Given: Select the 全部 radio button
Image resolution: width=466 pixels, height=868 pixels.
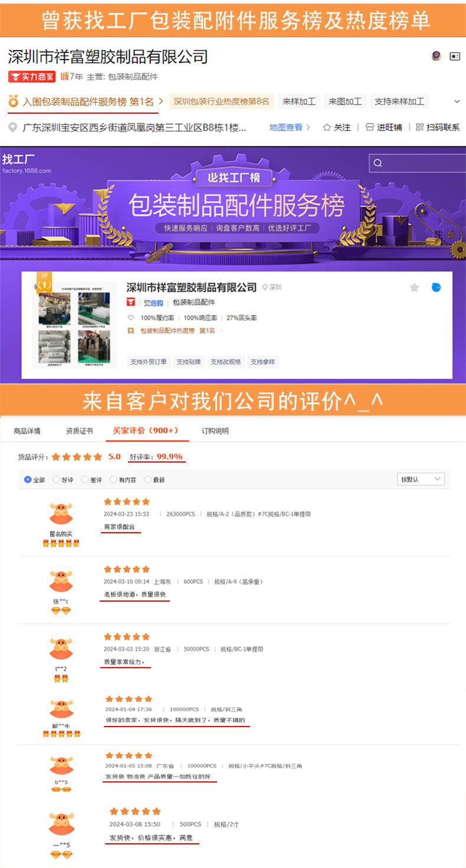Looking at the screenshot, I should coord(28,480).
